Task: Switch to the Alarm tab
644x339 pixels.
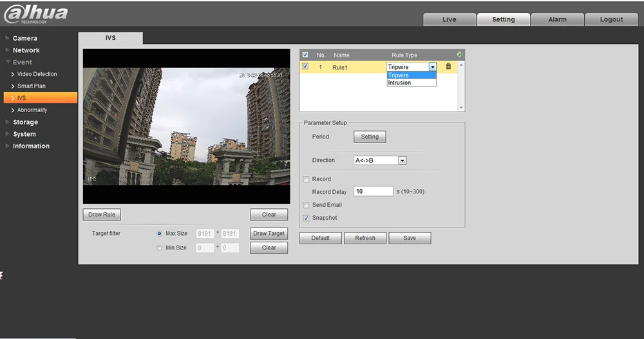Action: click(557, 19)
